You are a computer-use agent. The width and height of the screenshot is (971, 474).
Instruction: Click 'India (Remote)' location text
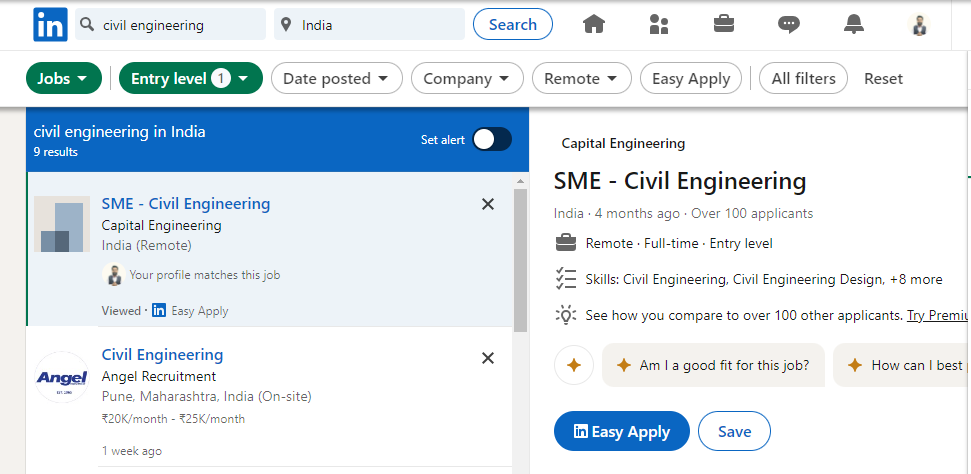pyautogui.click(x=147, y=245)
